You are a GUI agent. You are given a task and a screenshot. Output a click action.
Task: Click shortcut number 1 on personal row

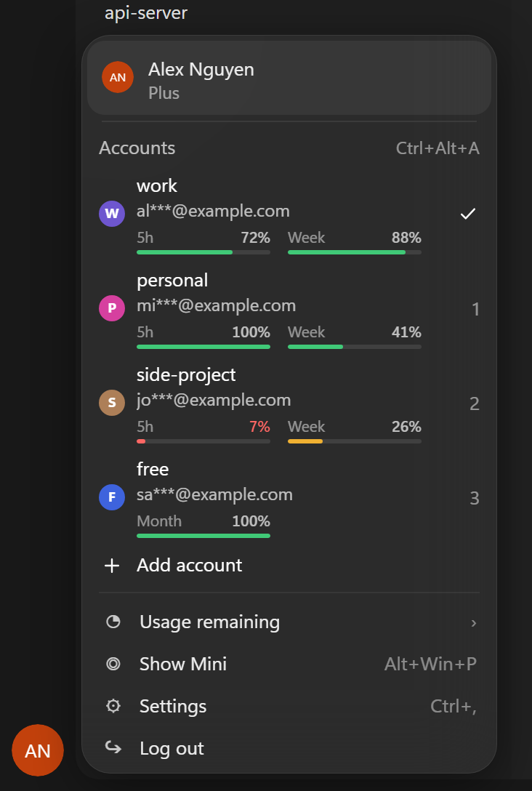tap(475, 309)
